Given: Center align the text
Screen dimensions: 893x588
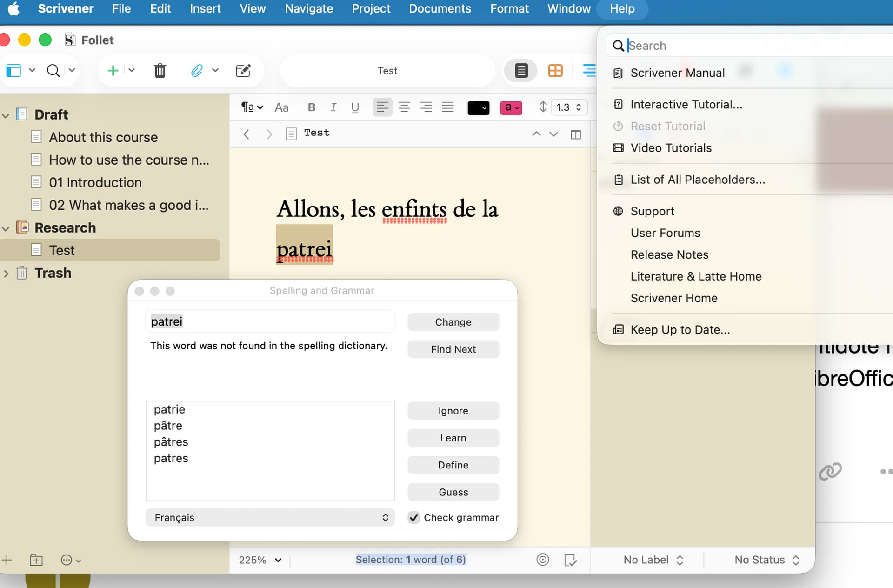Looking at the screenshot, I should [x=404, y=107].
